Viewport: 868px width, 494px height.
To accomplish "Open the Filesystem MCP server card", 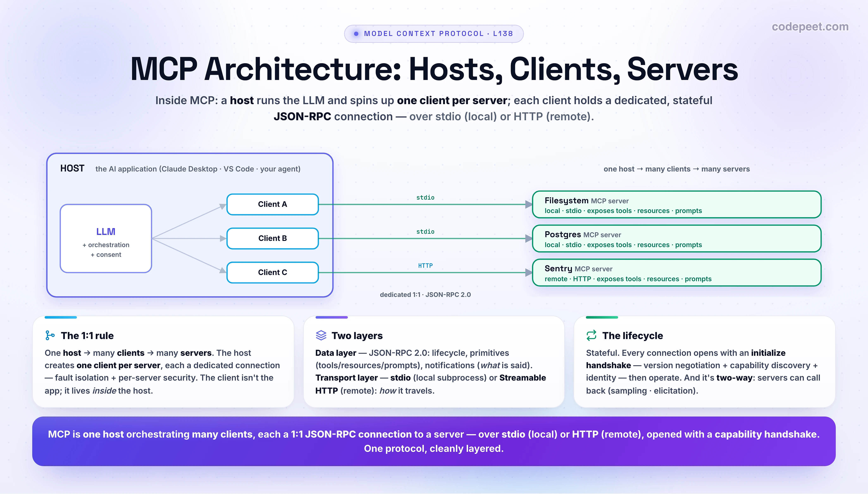I will click(x=677, y=204).
